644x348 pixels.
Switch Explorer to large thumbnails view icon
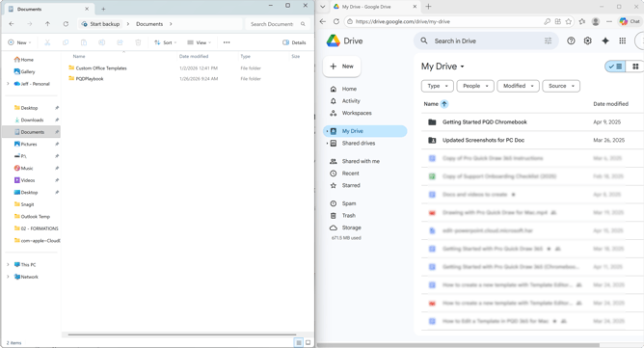[x=309, y=342]
